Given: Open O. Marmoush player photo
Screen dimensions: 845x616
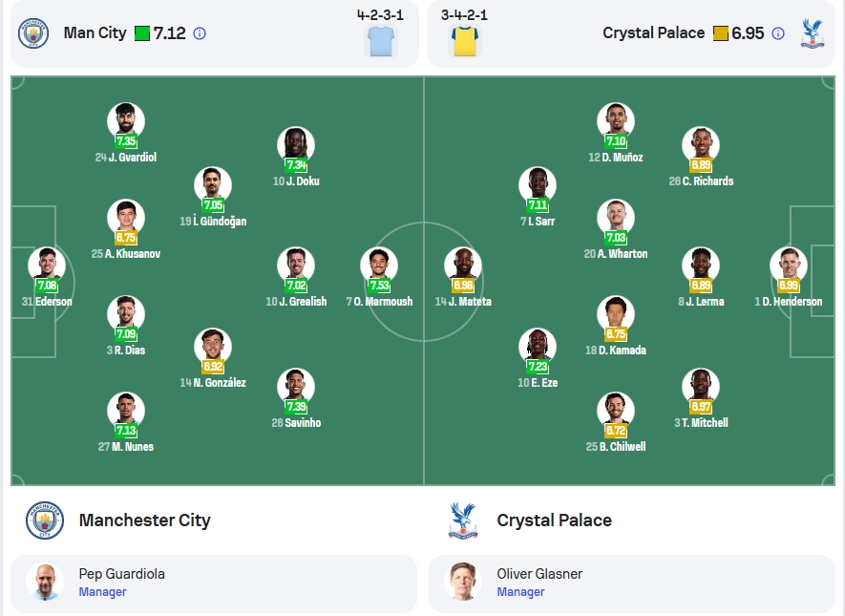Looking at the screenshot, I should [x=379, y=266].
